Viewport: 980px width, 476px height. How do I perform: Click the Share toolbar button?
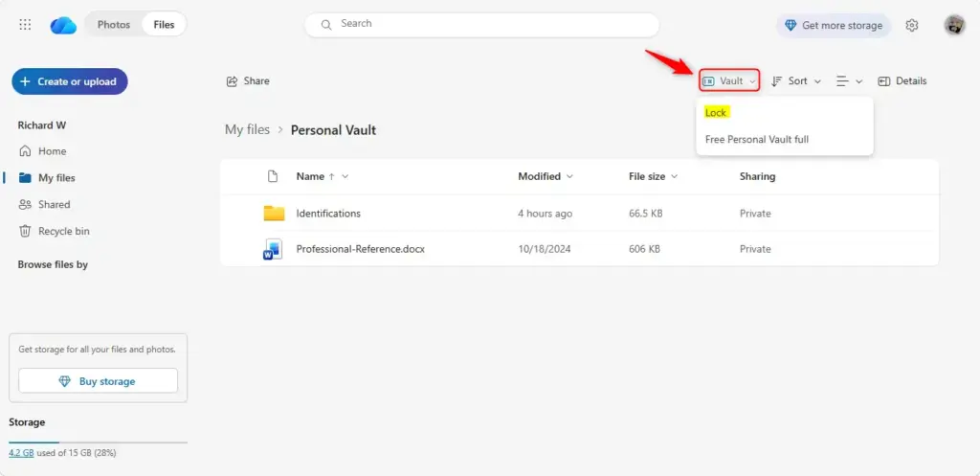(x=248, y=80)
